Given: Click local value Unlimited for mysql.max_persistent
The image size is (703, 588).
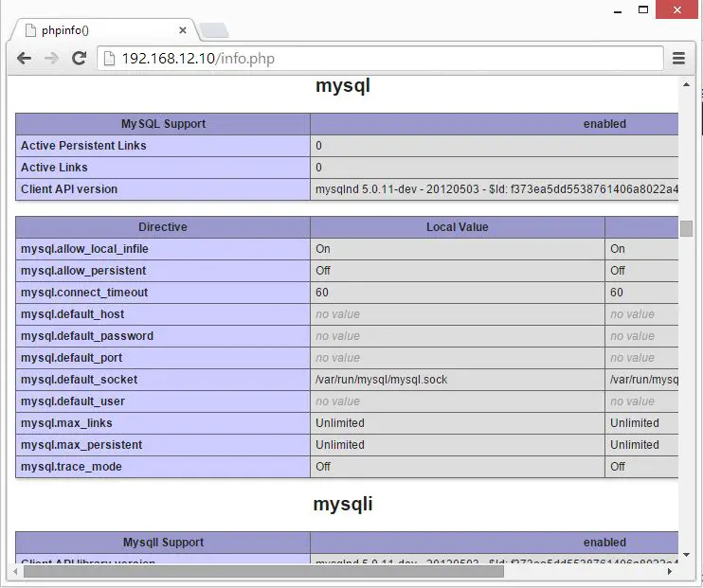Looking at the screenshot, I should 340,445.
